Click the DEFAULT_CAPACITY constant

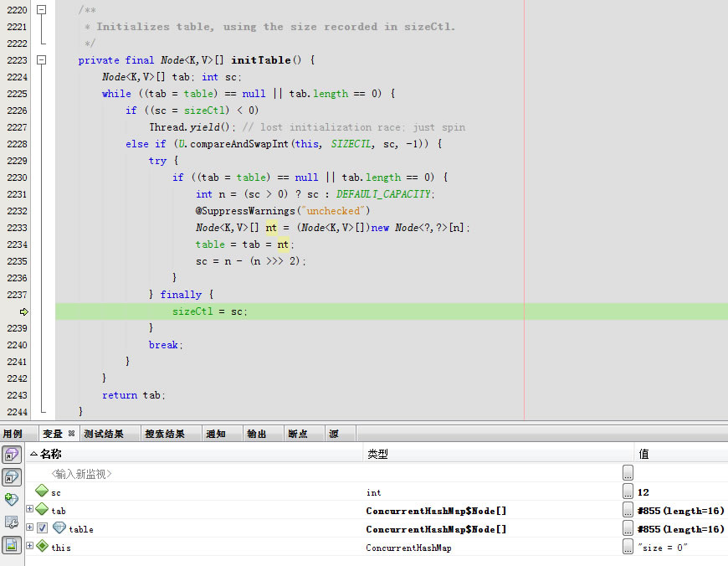coord(383,194)
